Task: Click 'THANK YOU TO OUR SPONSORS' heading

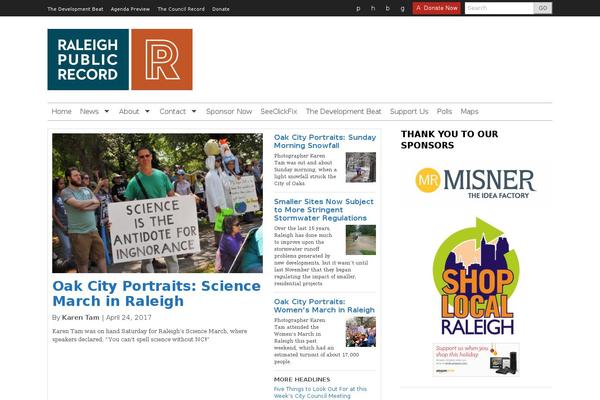Action: point(449,139)
